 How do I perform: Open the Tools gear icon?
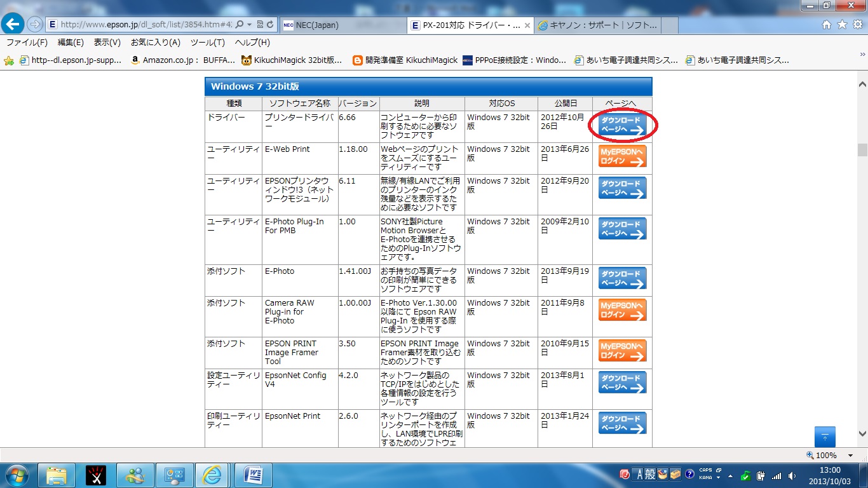tap(857, 25)
